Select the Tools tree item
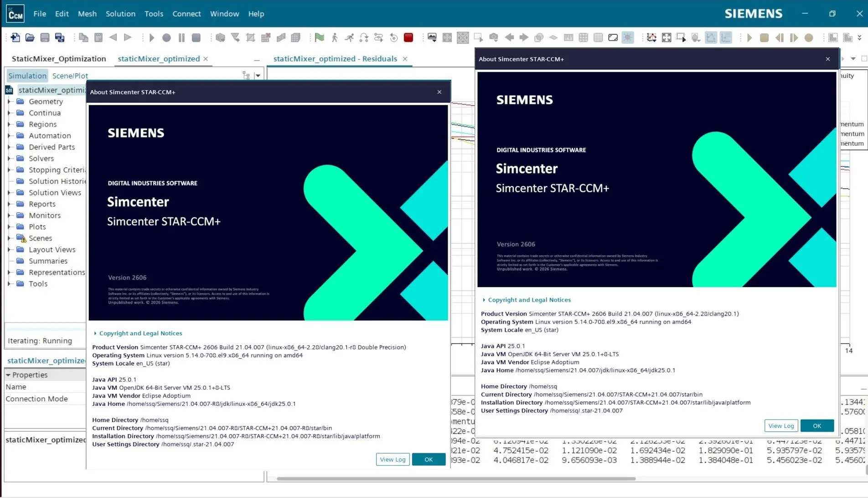 pyautogui.click(x=38, y=283)
